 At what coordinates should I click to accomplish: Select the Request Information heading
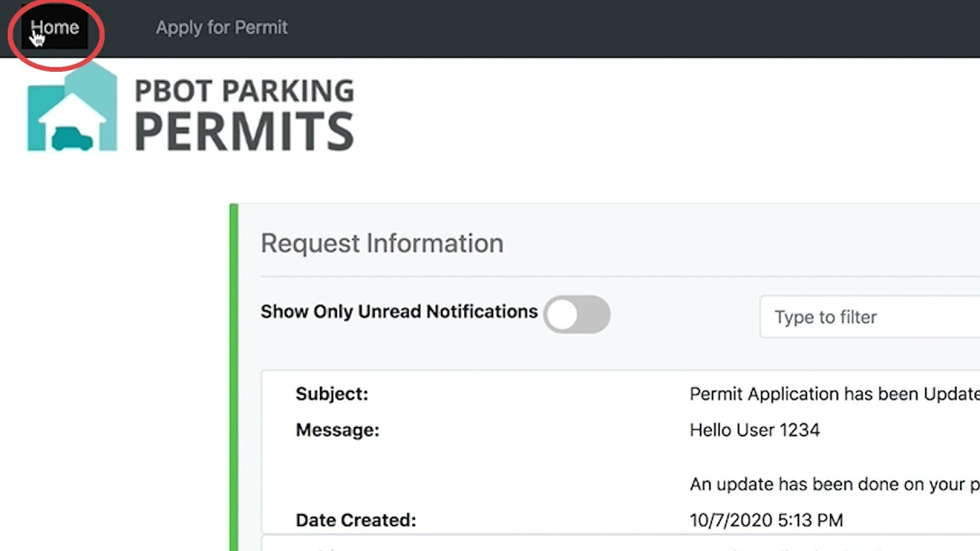pyautogui.click(x=382, y=243)
